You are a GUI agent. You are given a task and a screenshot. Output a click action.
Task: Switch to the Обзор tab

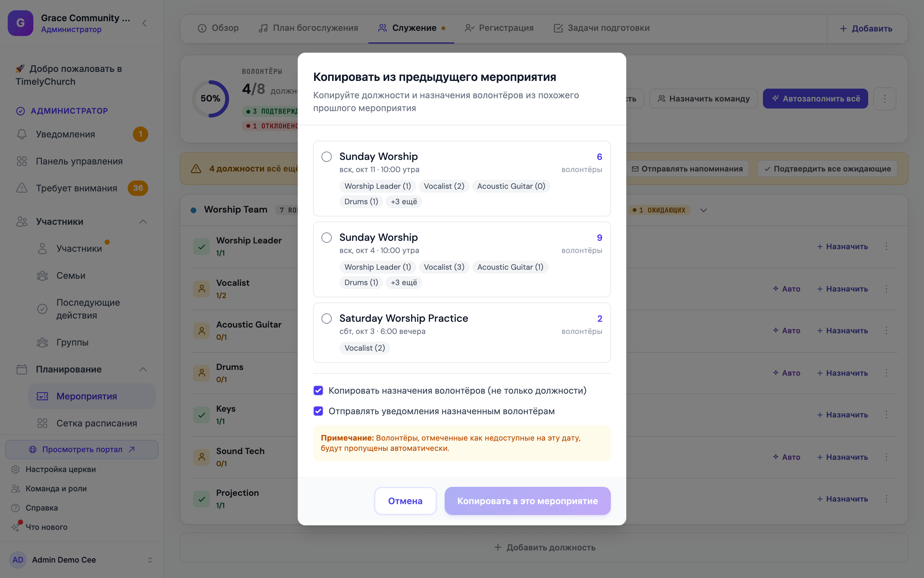click(218, 28)
